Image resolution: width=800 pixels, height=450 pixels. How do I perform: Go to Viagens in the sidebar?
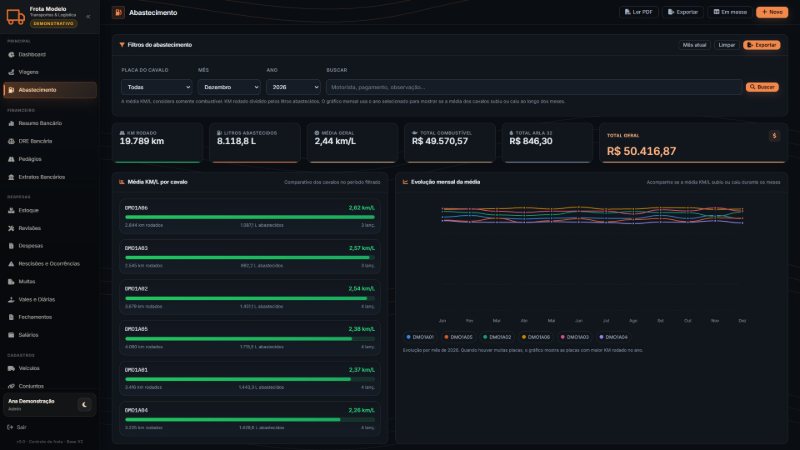click(49, 72)
